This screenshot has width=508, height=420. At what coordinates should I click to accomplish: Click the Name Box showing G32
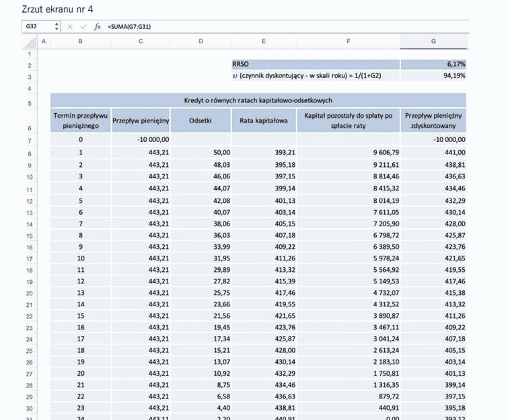pos(38,26)
